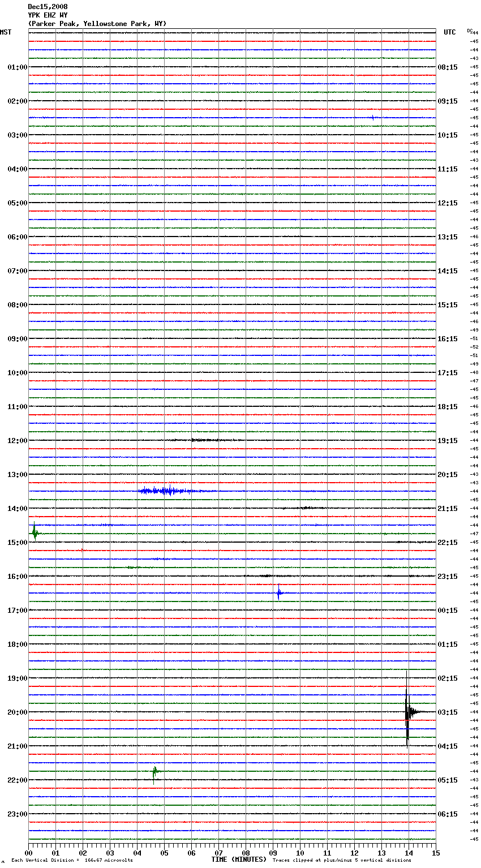Click the minute 05 axis tick label
The width and height of the screenshot is (481, 868).
click(x=164, y=853)
